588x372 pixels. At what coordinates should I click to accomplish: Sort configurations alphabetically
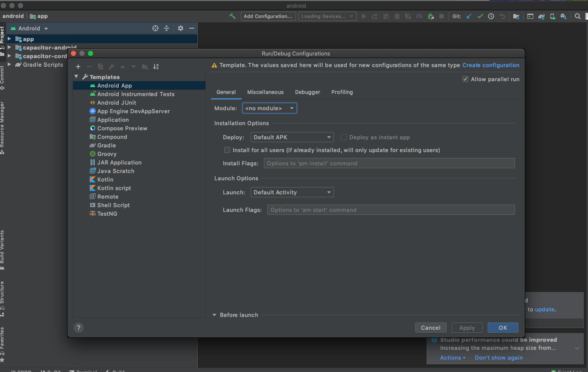[156, 67]
